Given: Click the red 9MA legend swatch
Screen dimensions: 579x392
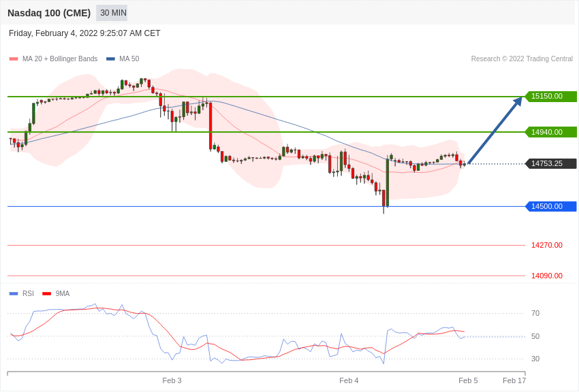Looking at the screenshot, I should point(47,293).
